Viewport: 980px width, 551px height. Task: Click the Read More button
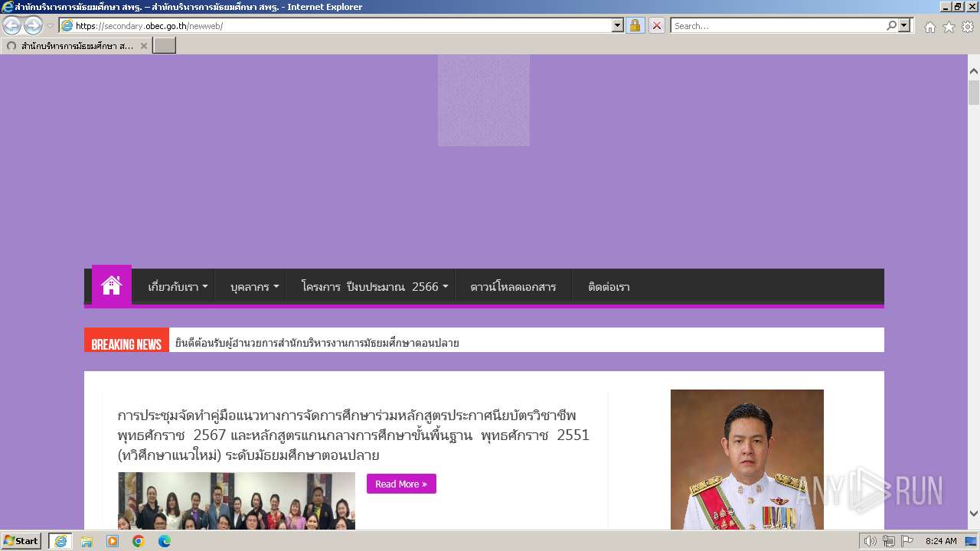click(401, 484)
